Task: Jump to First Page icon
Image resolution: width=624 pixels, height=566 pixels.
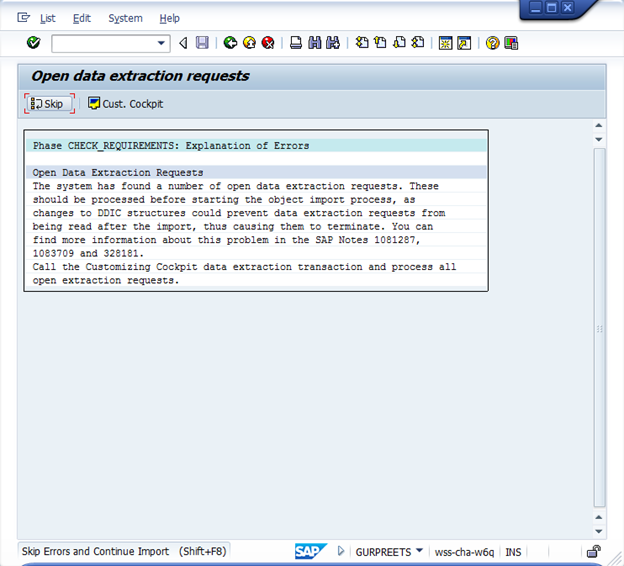Action: click(362, 43)
